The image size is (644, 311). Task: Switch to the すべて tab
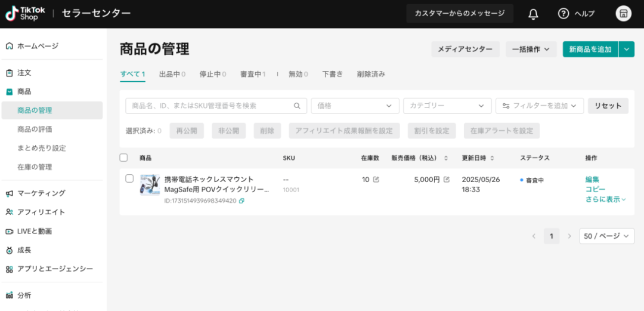tap(132, 75)
